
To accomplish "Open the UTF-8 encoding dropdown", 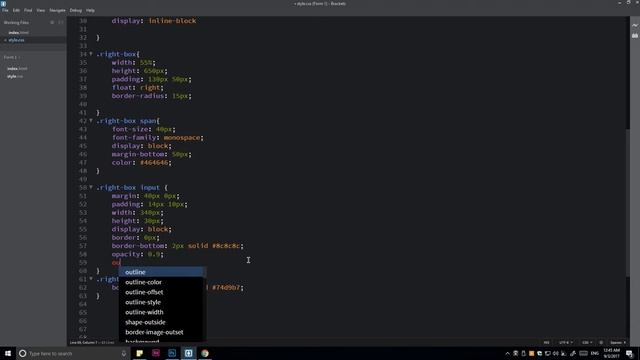I will tap(565, 342).
